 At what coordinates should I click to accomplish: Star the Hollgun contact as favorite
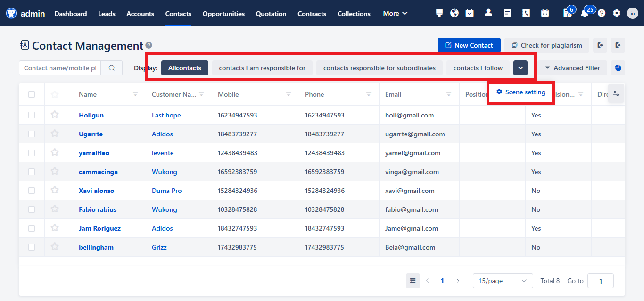pyautogui.click(x=54, y=115)
